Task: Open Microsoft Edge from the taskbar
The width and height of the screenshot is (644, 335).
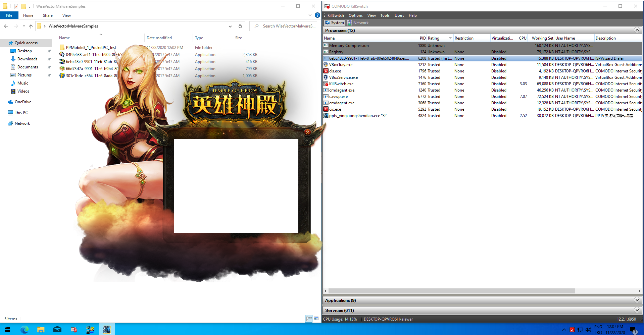Action: 24,330
